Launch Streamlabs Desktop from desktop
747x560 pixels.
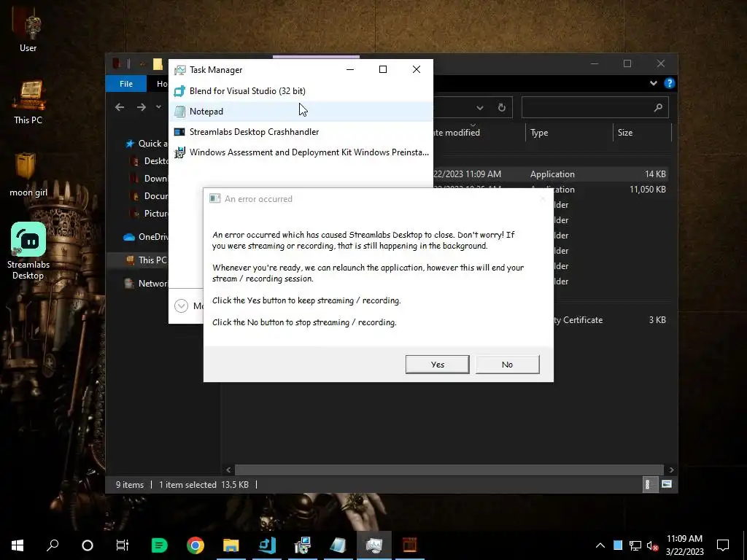point(28,251)
